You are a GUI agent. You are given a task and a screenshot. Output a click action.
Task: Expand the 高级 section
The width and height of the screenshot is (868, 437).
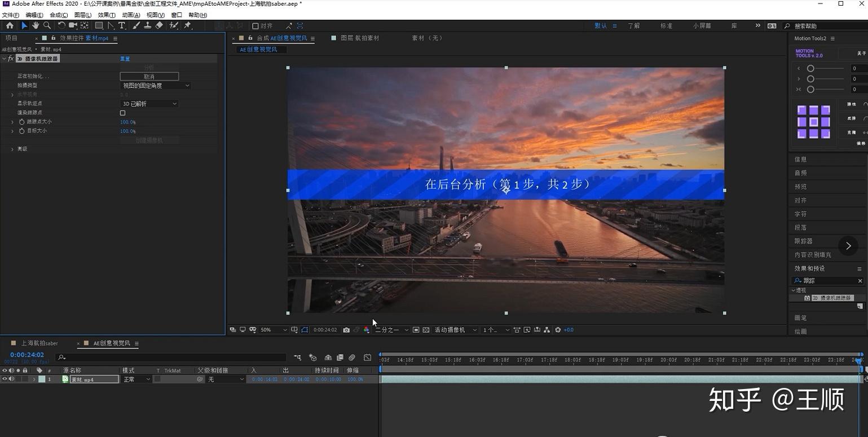(x=12, y=149)
